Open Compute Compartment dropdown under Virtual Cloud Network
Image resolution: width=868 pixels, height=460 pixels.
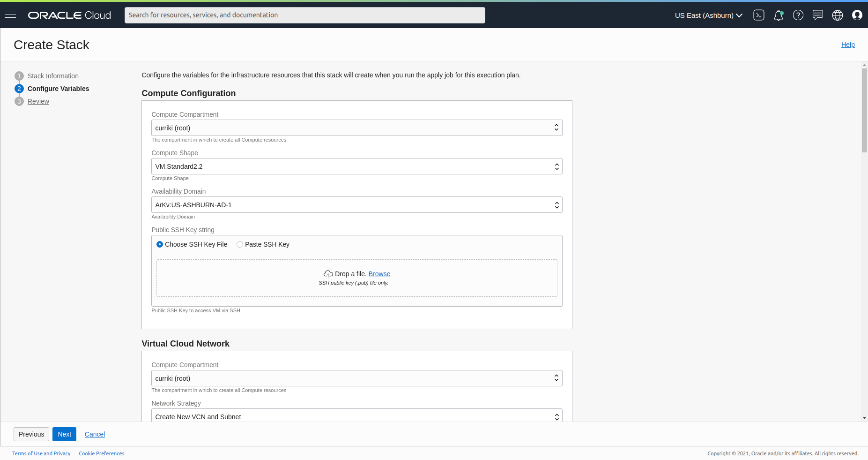[x=357, y=378]
